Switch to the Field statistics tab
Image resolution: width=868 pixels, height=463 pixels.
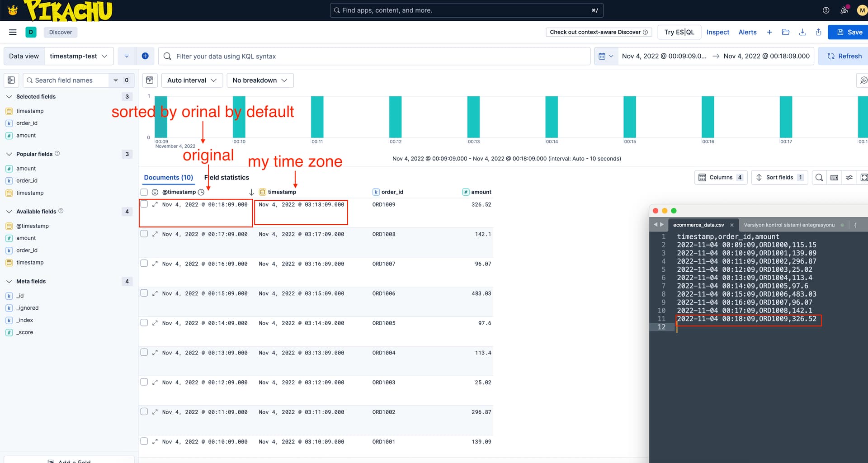pos(227,177)
